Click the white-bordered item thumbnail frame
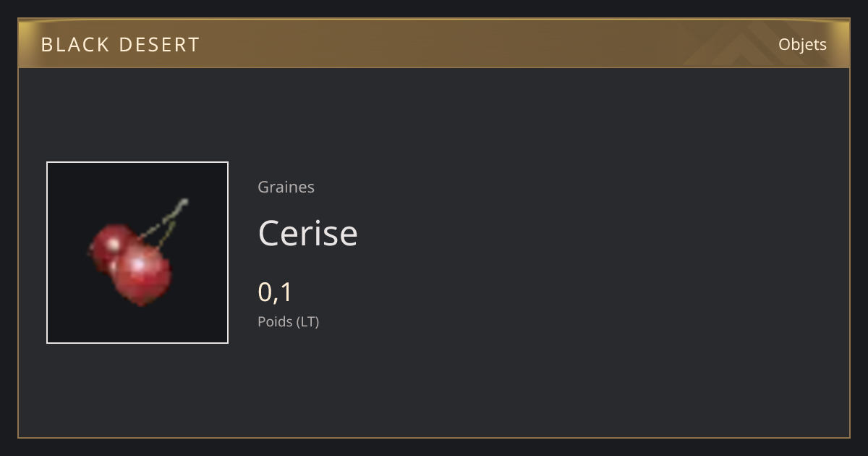 (x=137, y=253)
